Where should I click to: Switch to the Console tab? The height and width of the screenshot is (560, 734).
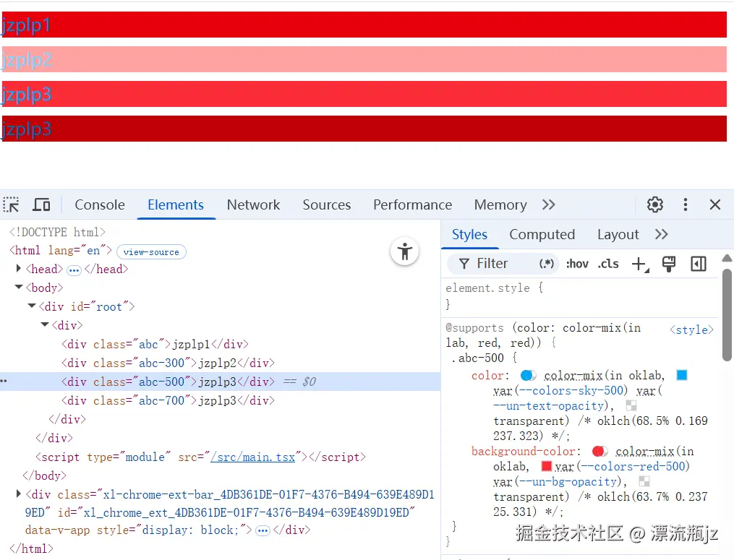coord(100,204)
